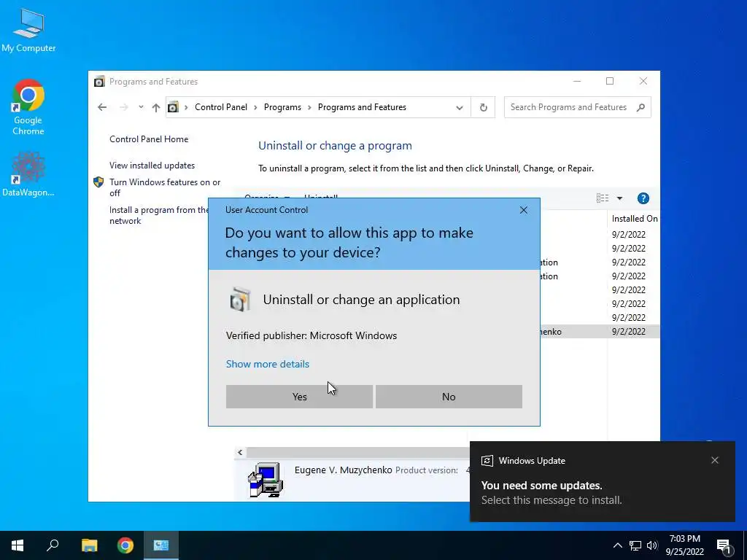This screenshot has width=747, height=560.
Task: Open taskbar search
Action: coord(53,545)
